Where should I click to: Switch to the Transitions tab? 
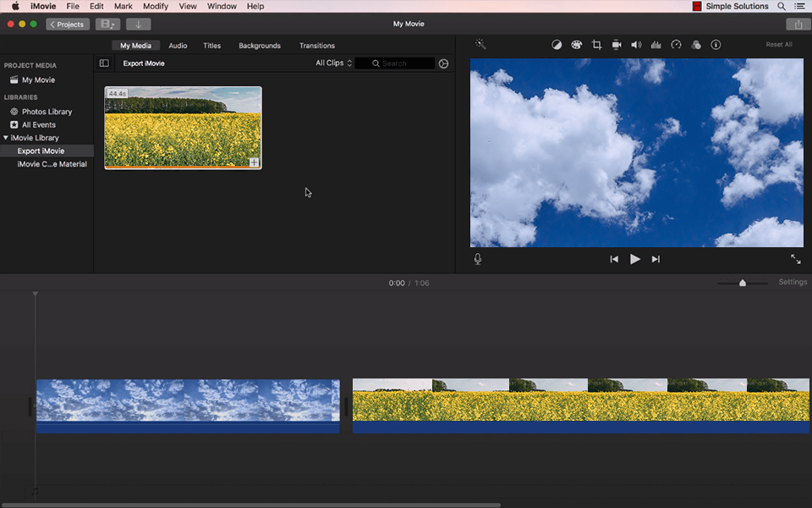(x=317, y=46)
